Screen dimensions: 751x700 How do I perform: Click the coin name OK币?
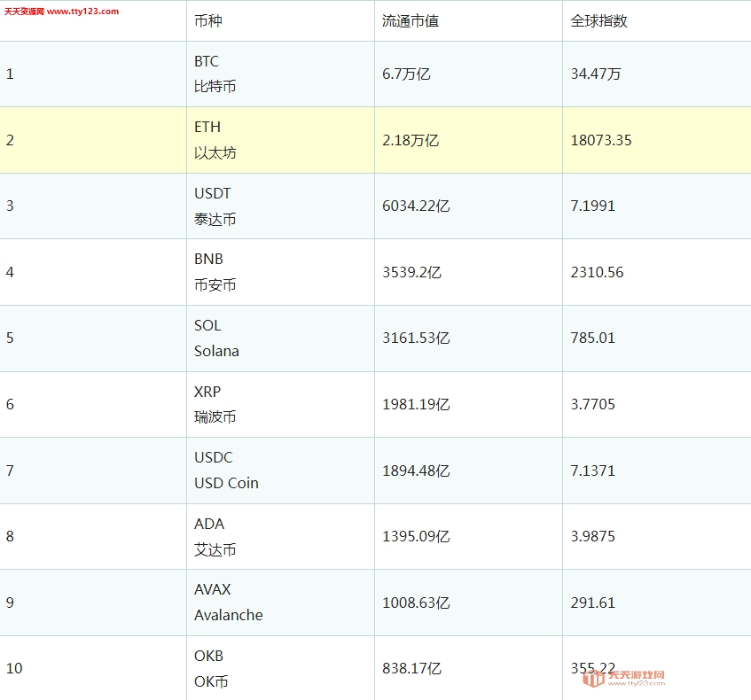(x=211, y=681)
